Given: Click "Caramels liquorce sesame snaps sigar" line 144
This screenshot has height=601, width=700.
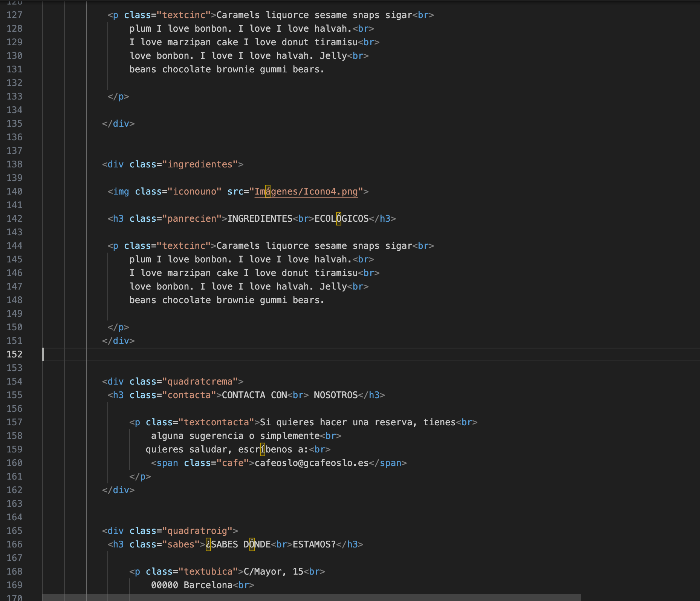Looking at the screenshot, I should coord(314,246).
